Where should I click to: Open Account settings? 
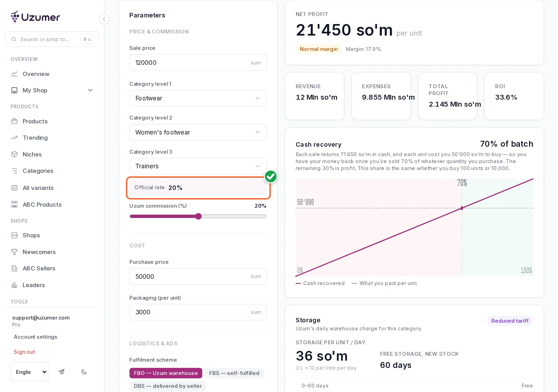pos(36,337)
